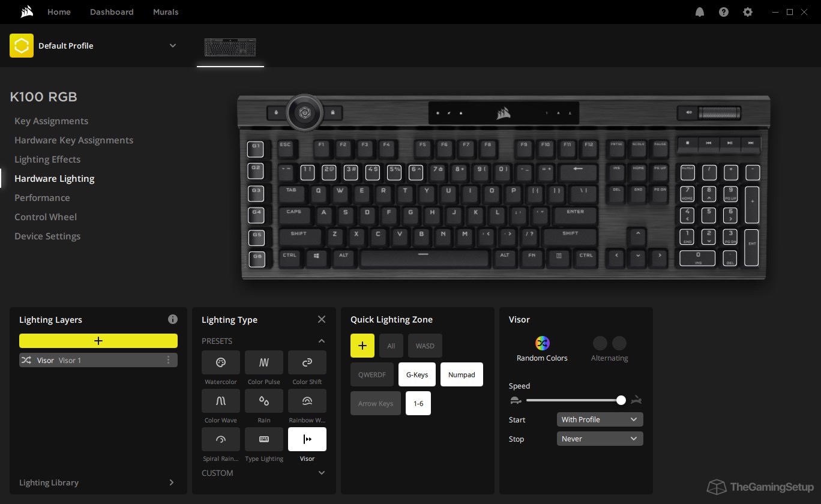Screen dimensions: 821x504
Task: Open the Start dropdown With Profile
Action: point(600,419)
